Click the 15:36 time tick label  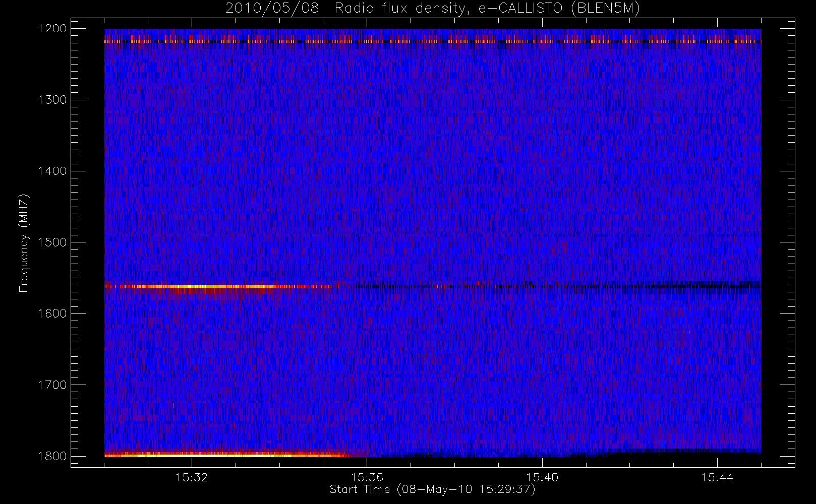tap(367, 477)
